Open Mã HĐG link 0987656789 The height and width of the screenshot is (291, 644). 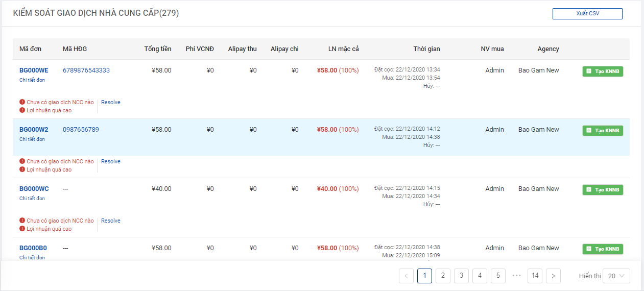[81, 130]
